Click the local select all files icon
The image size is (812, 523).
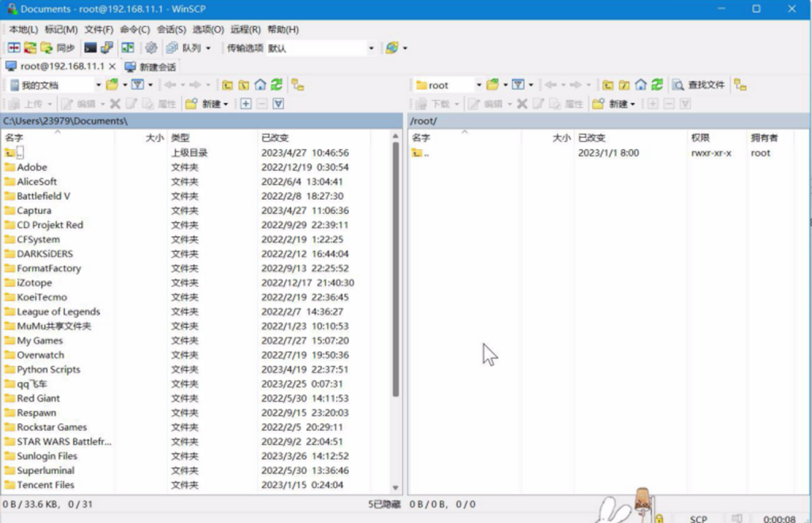(278, 104)
